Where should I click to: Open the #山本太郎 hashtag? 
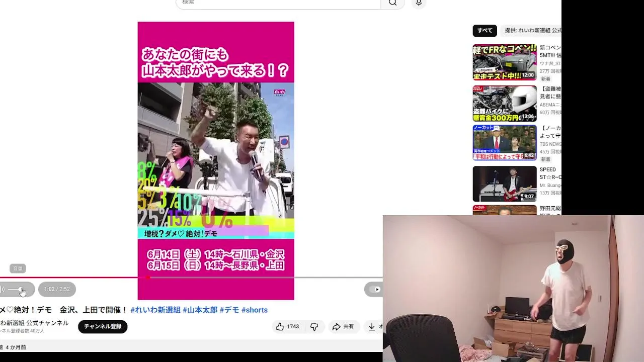(200, 310)
